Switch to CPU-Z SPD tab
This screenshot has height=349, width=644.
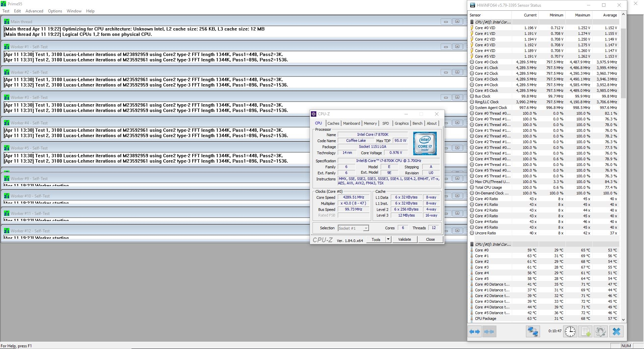tap(386, 123)
